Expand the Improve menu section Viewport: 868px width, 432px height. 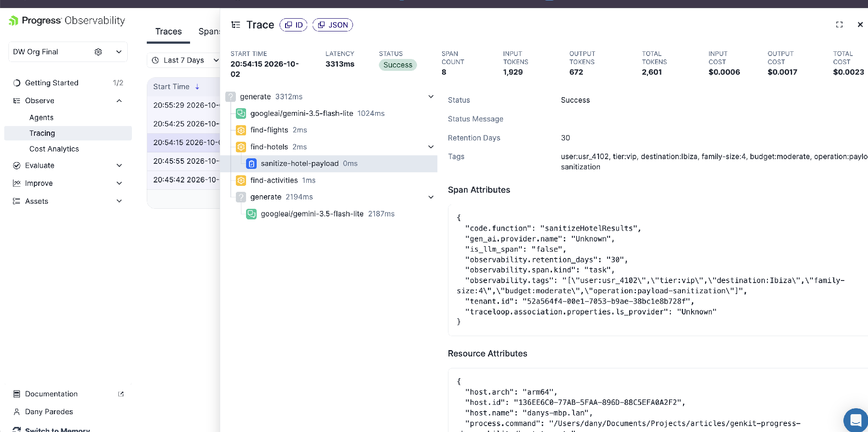point(119,183)
